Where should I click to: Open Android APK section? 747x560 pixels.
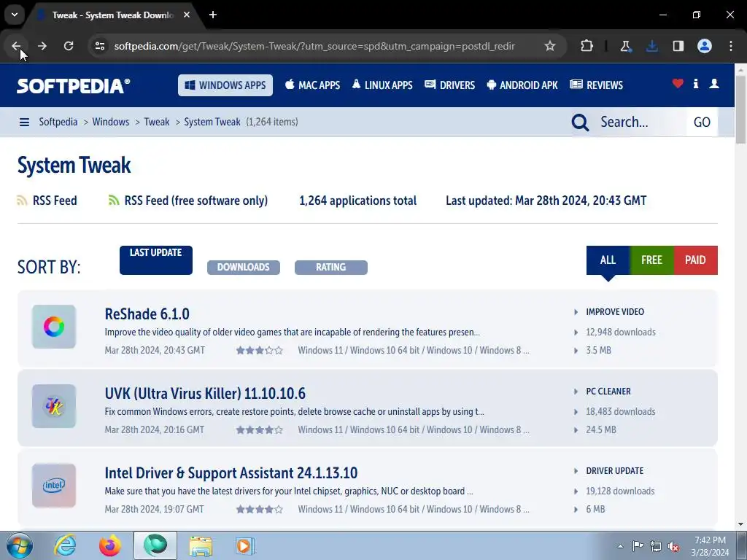pos(522,85)
